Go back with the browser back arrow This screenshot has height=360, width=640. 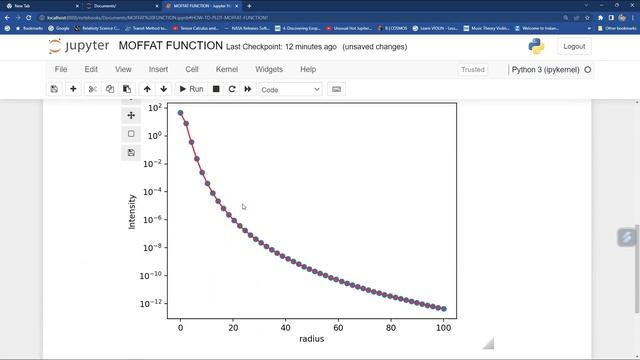7,18
